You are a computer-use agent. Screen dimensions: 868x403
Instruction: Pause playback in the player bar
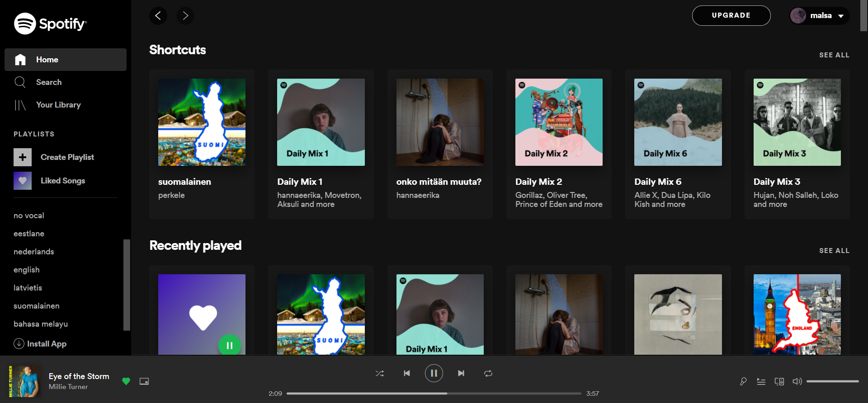coord(434,373)
